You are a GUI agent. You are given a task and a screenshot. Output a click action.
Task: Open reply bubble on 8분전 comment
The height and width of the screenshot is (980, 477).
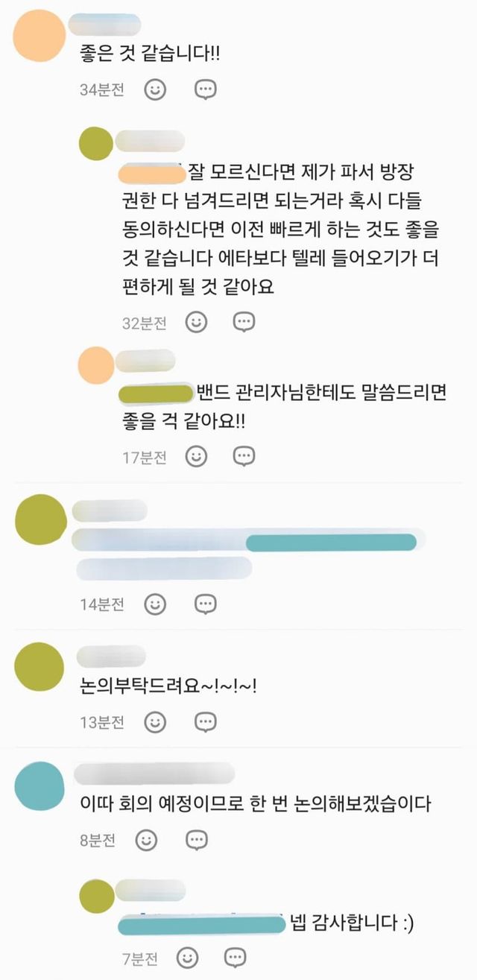coord(197,841)
